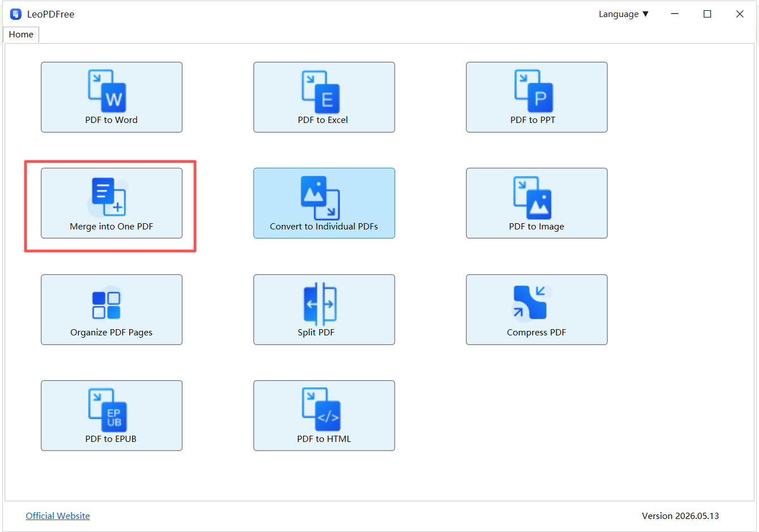Expand the Language dropdown menu
This screenshot has height=532, width=759.
click(624, 14)
